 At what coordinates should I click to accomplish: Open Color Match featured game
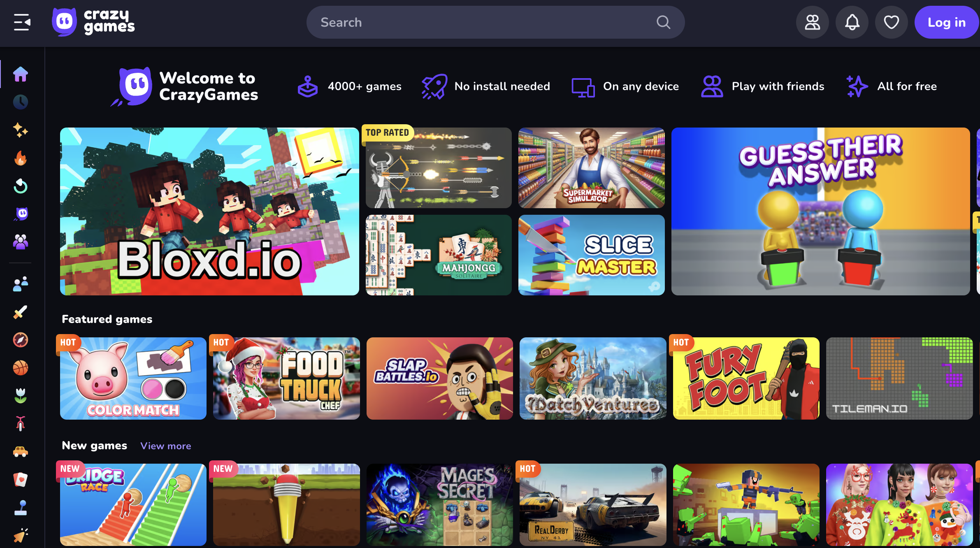[x=133, y=378]
